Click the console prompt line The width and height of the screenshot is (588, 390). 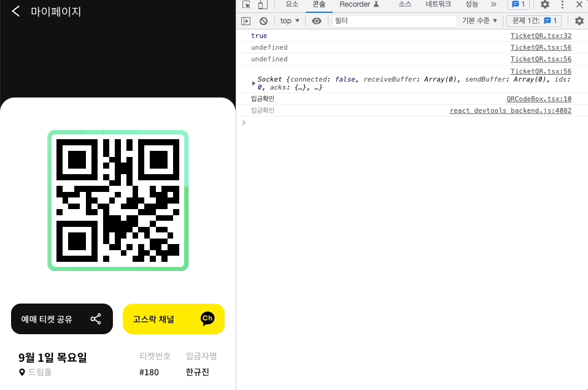click(x=412, y=123)
